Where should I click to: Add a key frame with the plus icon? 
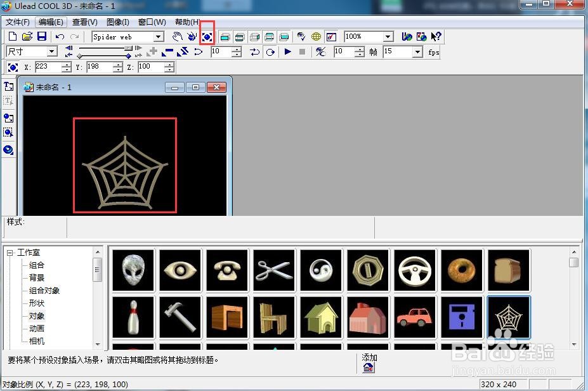click(x=153, y=52)
